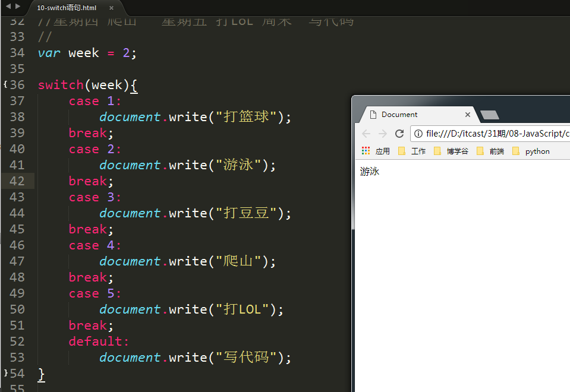Screen dimensions: 570x392
Task: Click the "打篮球" string in the code
Action: tap(246, 117)
